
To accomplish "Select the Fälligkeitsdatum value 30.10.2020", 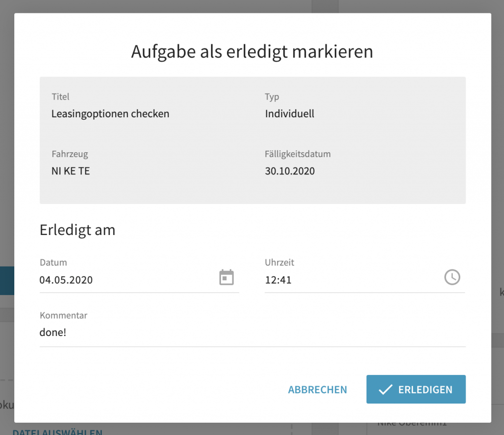I will (x=289, y=171).
